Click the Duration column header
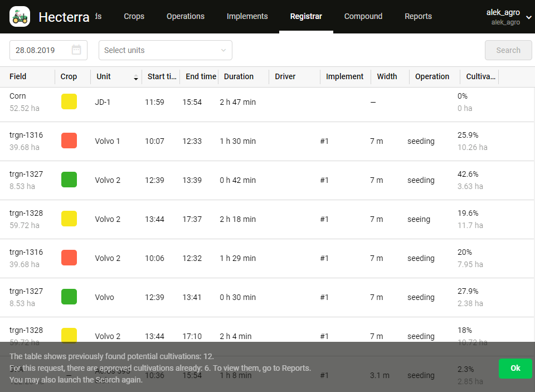 click(239, 77)
